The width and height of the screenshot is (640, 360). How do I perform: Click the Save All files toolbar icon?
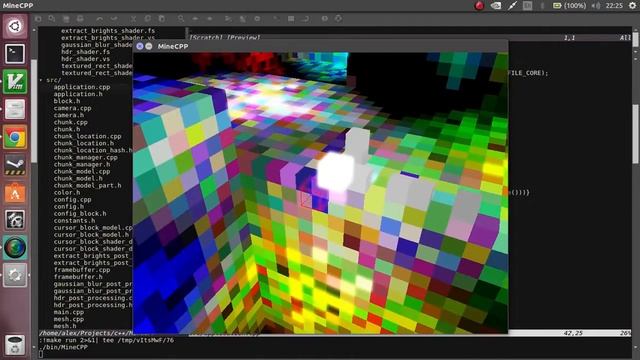pos(66,19)
